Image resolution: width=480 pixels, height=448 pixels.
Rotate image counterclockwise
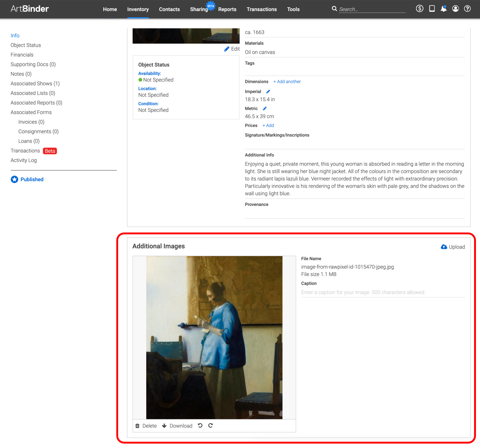200,425
